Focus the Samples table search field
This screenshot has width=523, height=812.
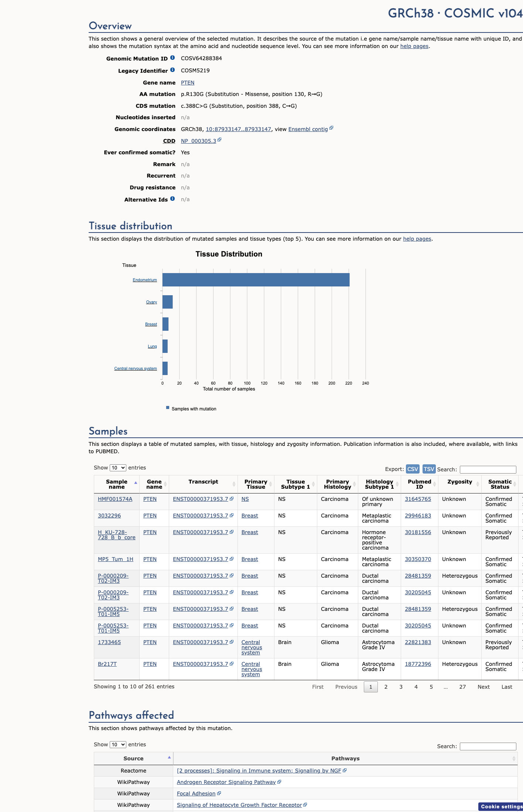tap(488, 469)
